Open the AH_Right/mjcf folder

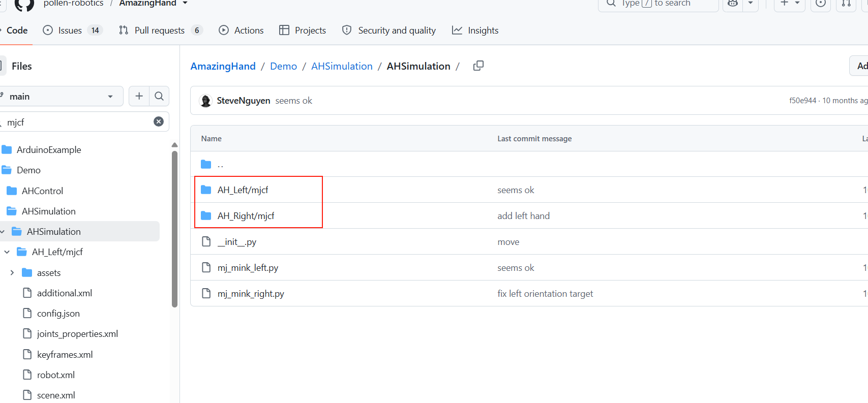246,216
